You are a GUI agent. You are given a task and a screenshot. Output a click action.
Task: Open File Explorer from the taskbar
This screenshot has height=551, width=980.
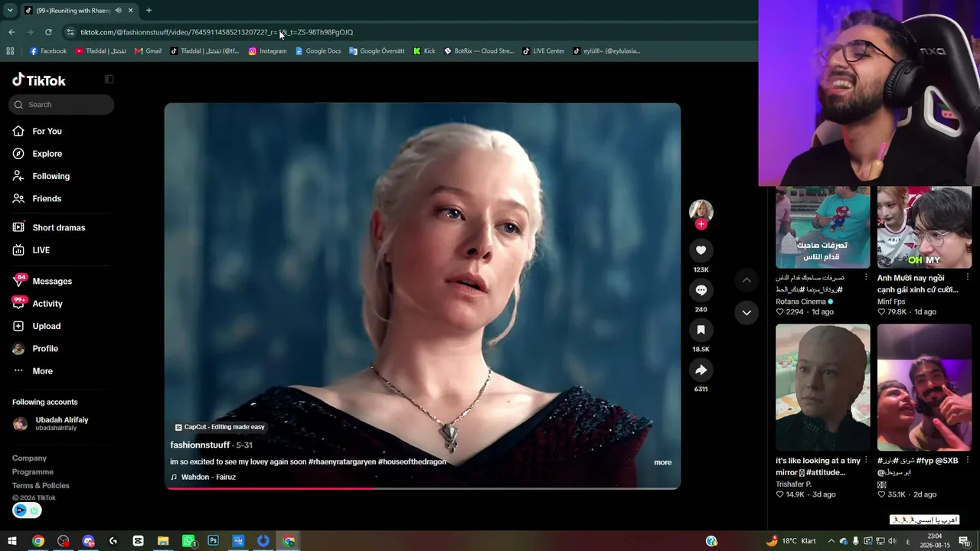163,541
